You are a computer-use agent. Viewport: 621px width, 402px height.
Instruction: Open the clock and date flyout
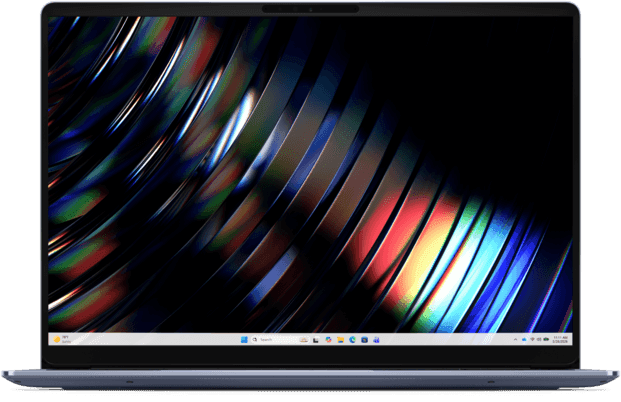coord(560,339)
